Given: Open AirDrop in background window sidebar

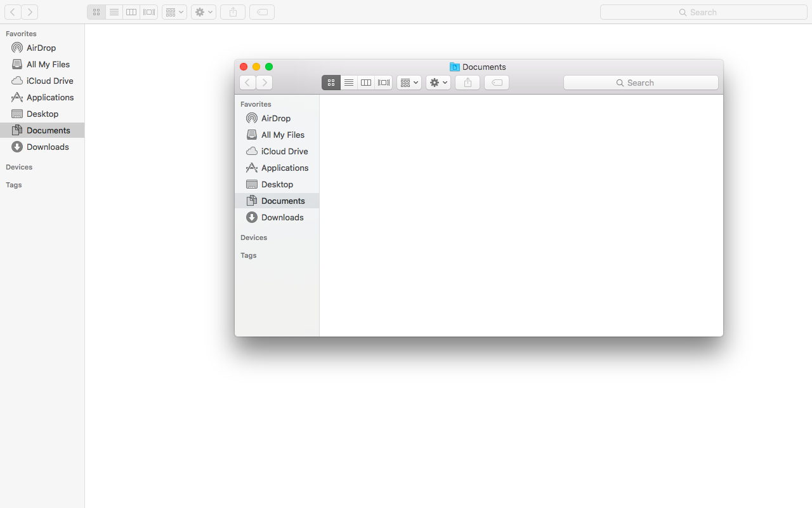Looking at the screenshot, I should click(x=42, y=48).
